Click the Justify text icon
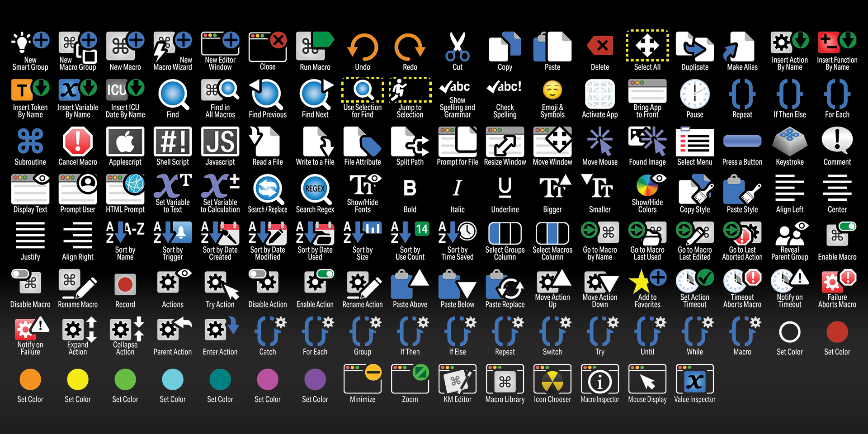 (30, 236)
